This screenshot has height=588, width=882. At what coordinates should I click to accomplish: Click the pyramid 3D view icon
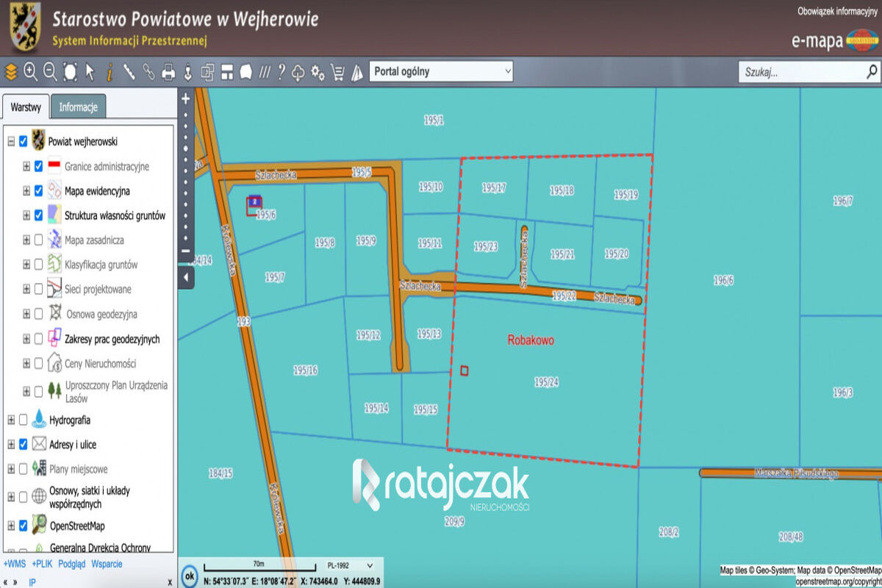(357, 72)
